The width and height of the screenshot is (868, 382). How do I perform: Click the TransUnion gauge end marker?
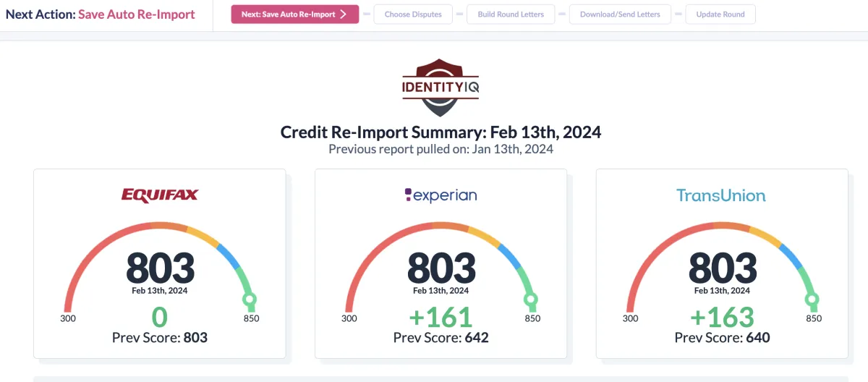[812, 299]
